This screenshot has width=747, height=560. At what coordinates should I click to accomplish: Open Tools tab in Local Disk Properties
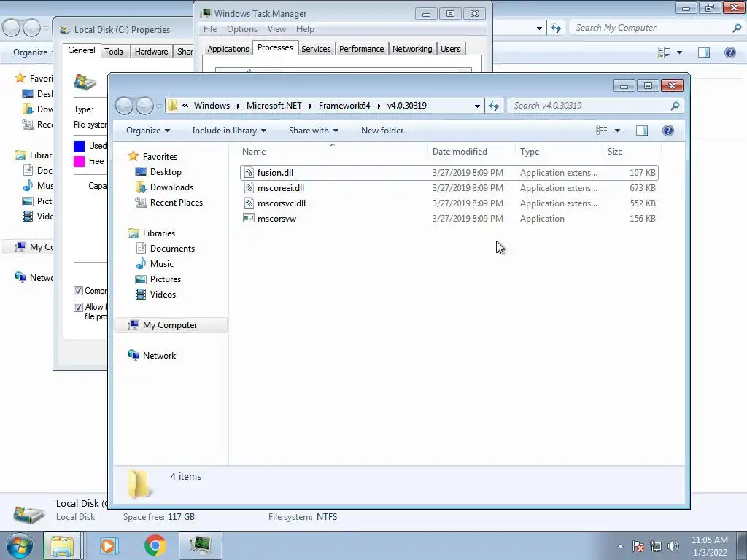(x=113, y=52)
